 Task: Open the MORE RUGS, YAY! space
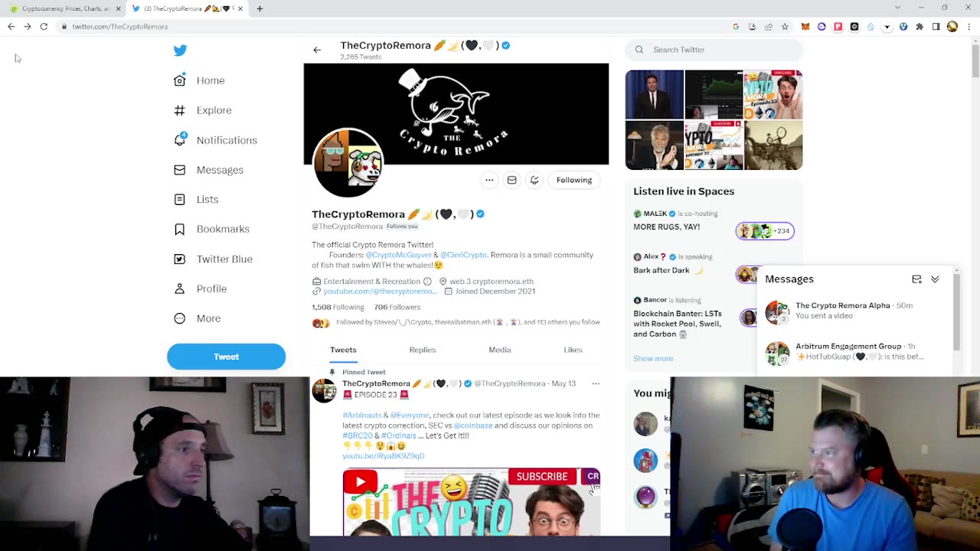[x=666, y=227]
